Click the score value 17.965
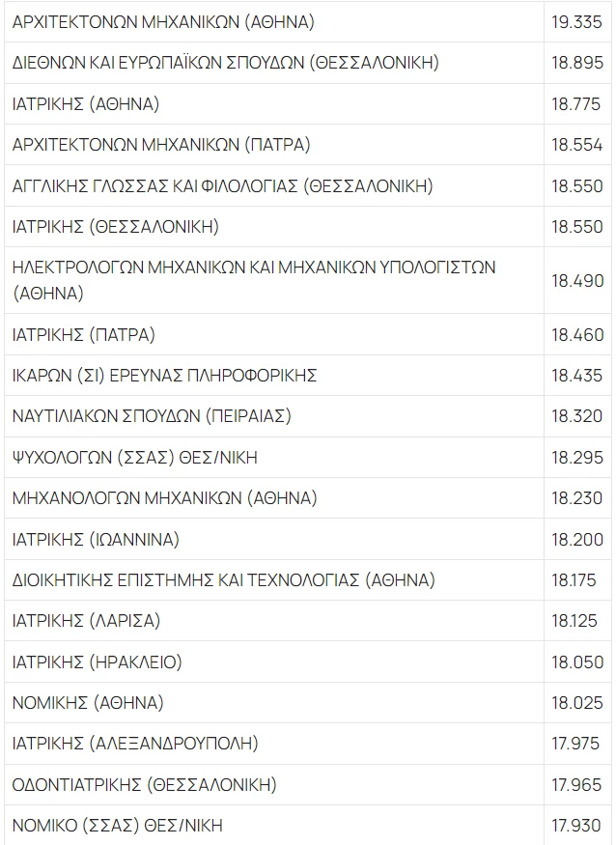 [x=576, y=785]
